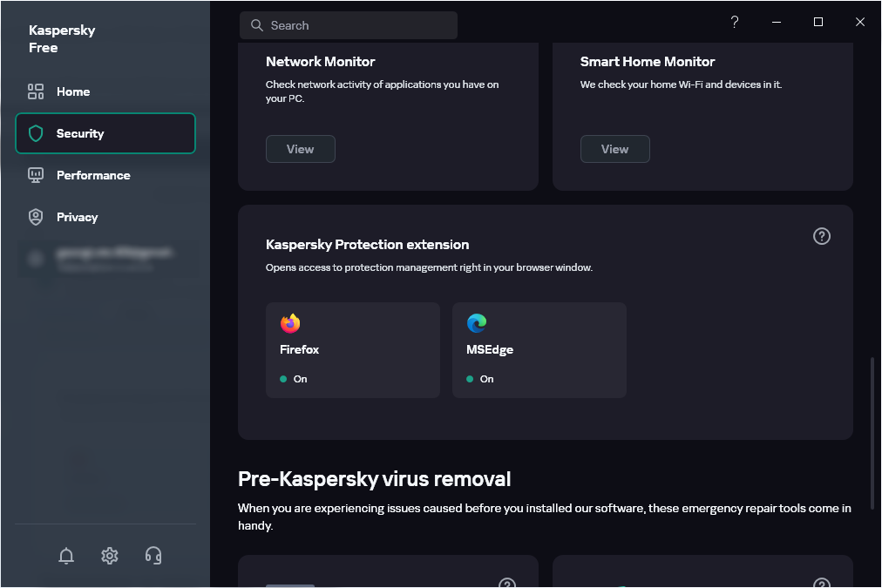
Task: Click the blurred account entry in sidebar
Action: 107,259
